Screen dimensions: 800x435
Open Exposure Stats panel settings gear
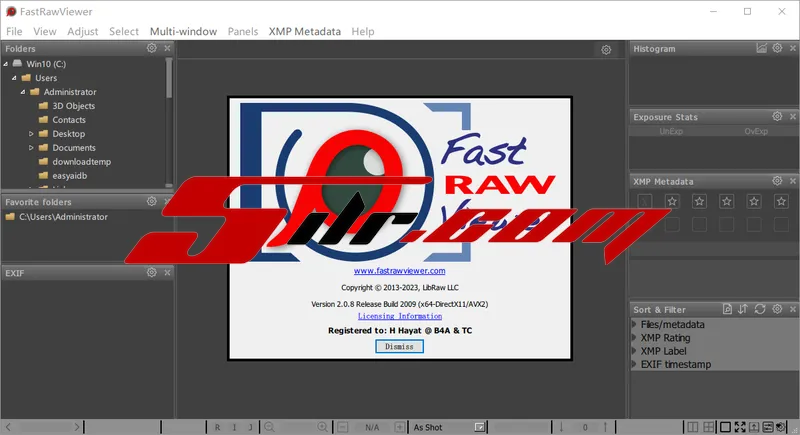(x=777, y=117)
